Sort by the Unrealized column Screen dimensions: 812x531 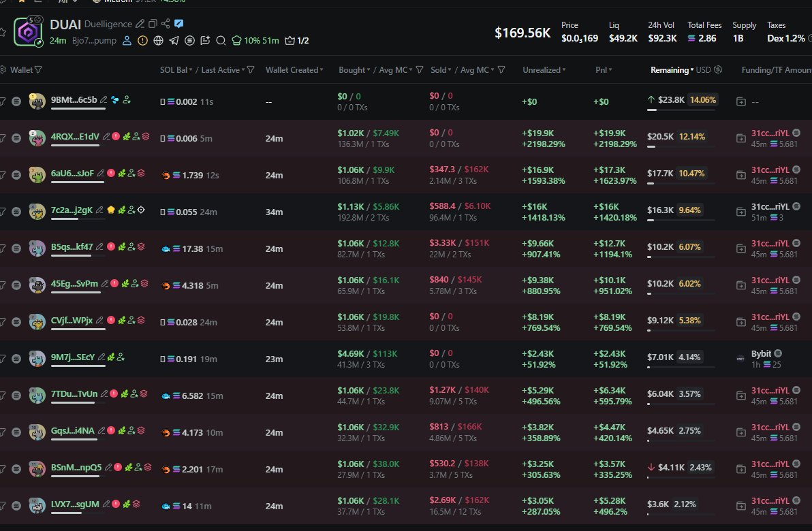point(542,70)
